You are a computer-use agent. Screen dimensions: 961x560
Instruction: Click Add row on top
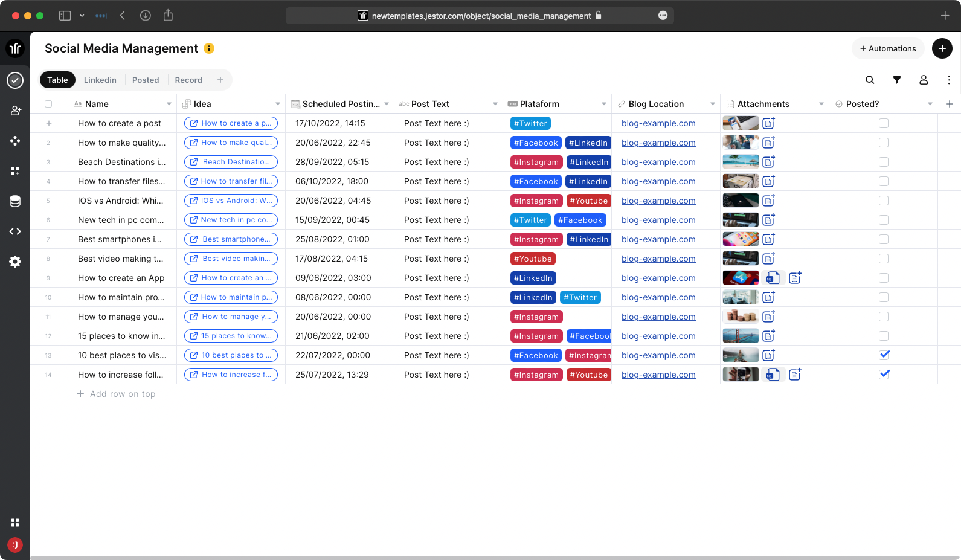point(116,394)
